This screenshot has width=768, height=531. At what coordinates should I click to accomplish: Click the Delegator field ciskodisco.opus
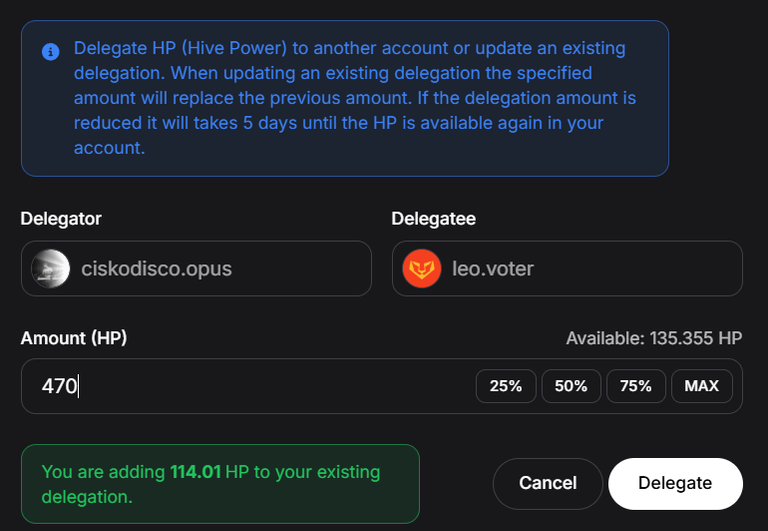(x=196, y=268)
